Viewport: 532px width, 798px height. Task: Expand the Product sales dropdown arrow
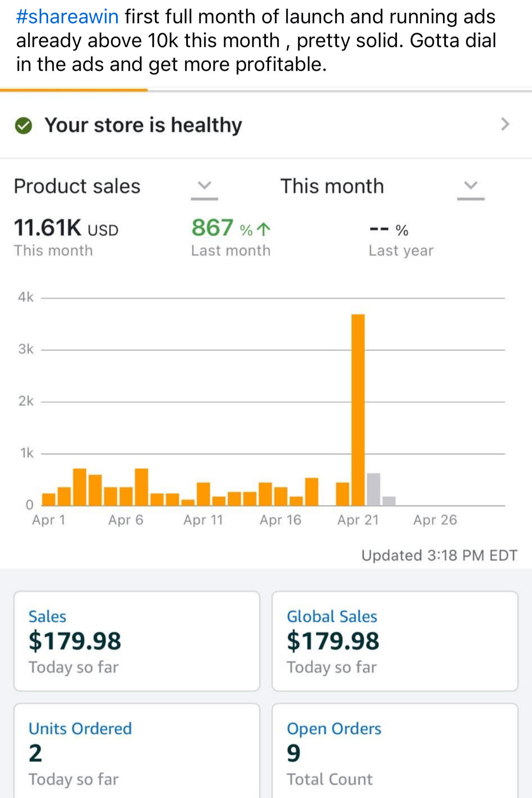point(204,186)
